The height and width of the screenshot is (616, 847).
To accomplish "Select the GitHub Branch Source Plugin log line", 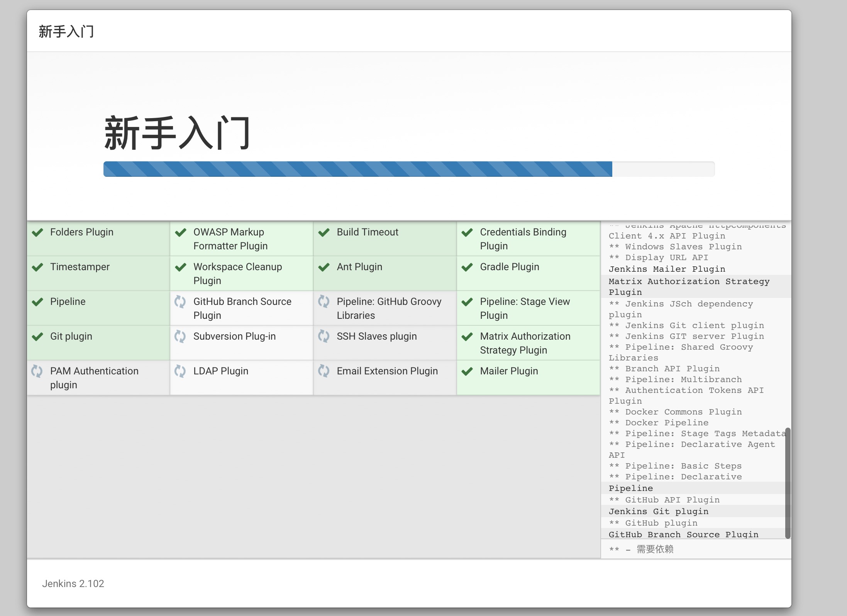I will [683, 535].
